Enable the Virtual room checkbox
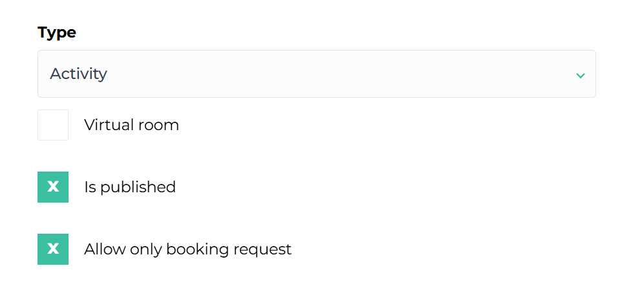The width and height of the screenshot is (644, 290). pos(53,125)
